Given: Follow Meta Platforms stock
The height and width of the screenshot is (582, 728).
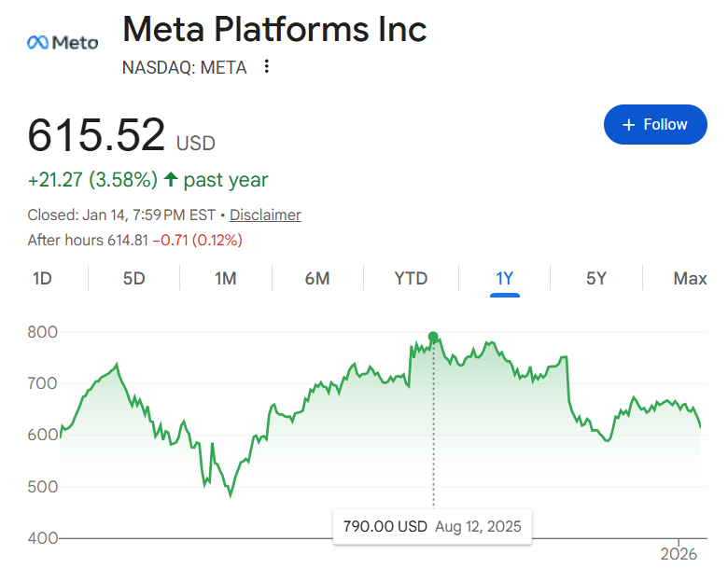Looking at the screenshot, I should coord(655,125).
